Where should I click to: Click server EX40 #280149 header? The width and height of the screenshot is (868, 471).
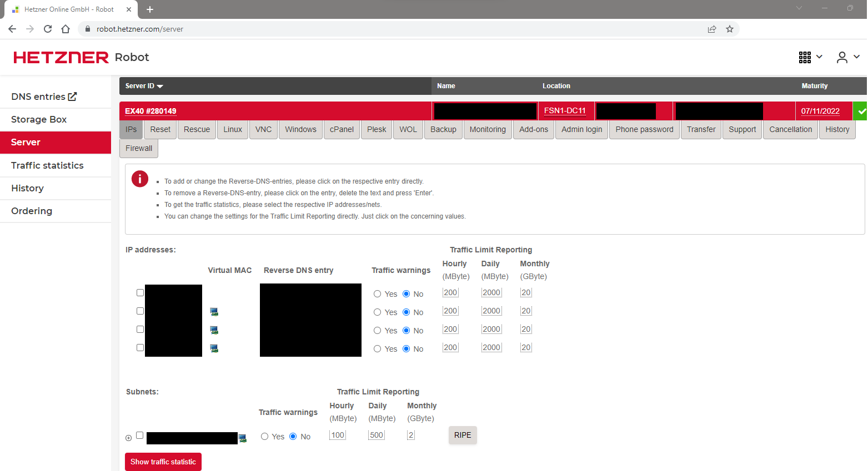point(150,111)
